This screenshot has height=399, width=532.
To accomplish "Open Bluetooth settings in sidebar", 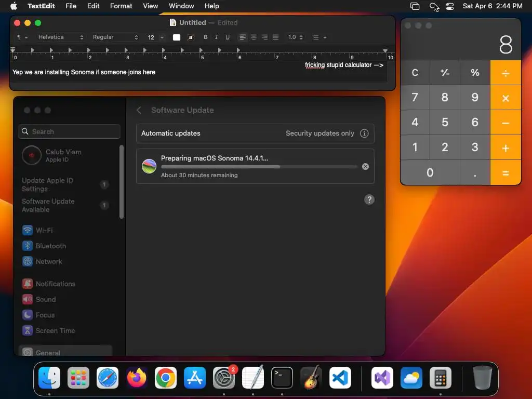I will (x=64, y=246).
